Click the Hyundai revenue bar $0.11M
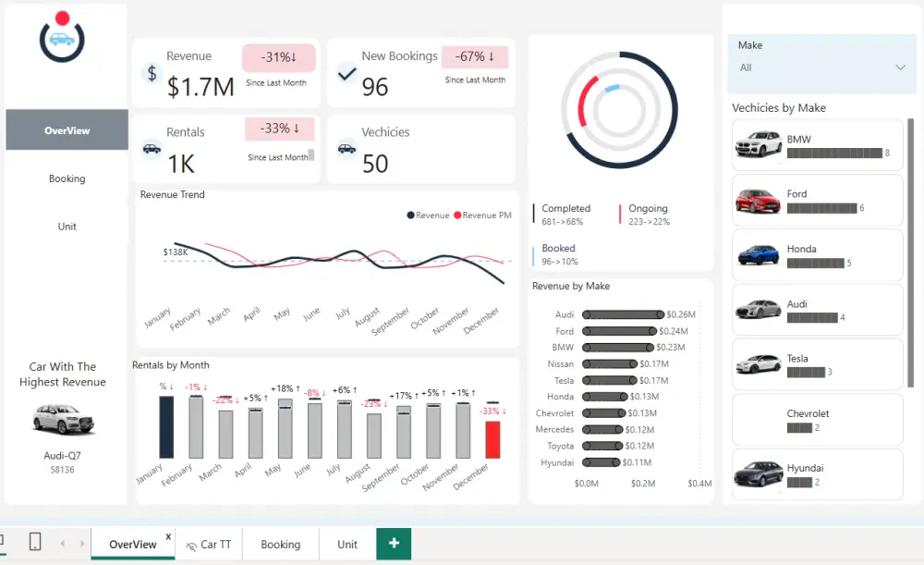Viewport: 924px width, 565px height. (602, 462)
